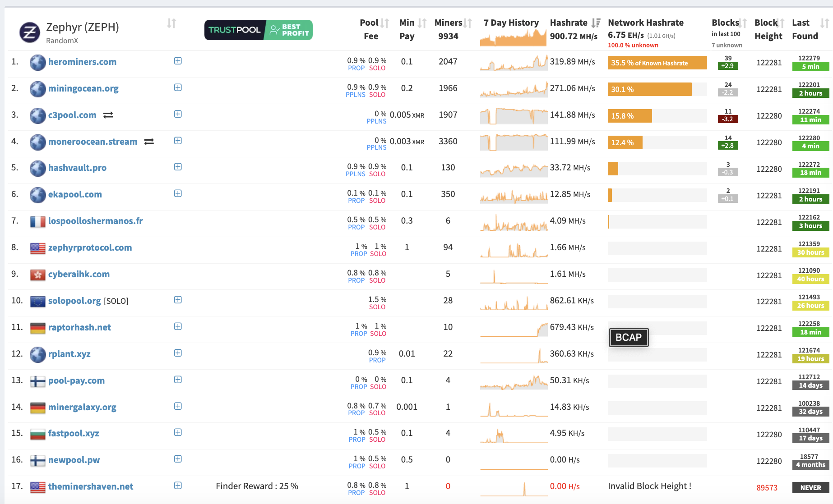Click the 5 min last found badge
This screenshot has height=504, width=833.
(x=810, y=67)
